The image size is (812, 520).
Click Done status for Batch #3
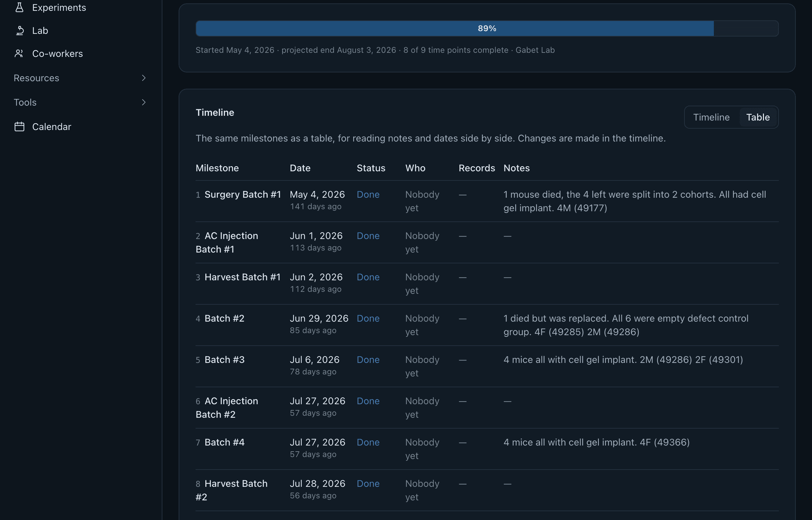[368, 360]
